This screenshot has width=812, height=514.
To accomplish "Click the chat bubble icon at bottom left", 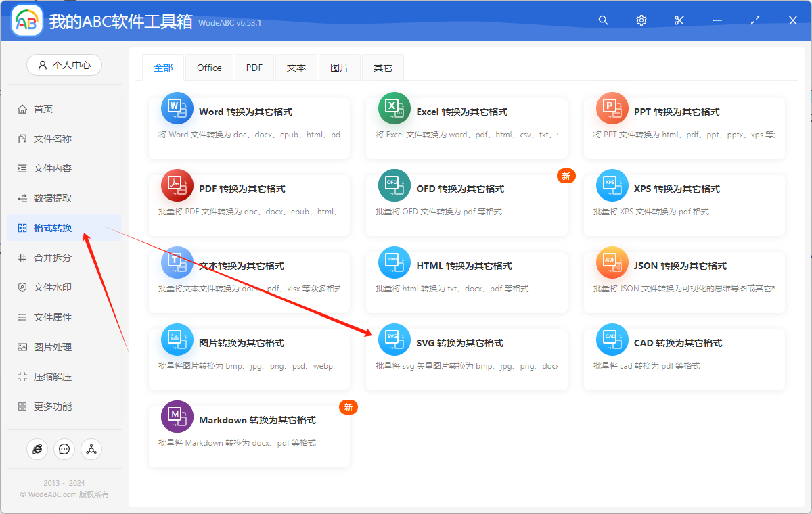I will pyautogui.click(x=64, y=449).
